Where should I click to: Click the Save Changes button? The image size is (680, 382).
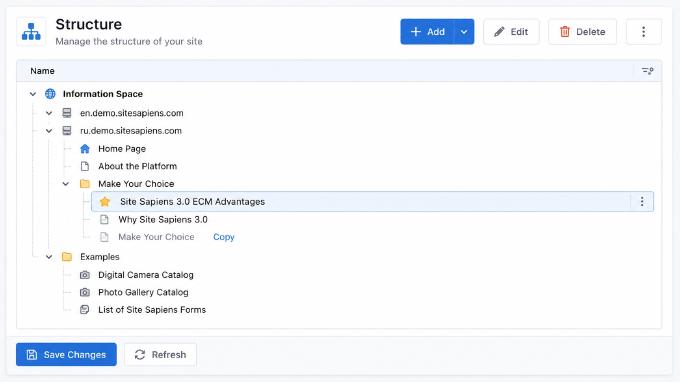click(x=66, y=355)
